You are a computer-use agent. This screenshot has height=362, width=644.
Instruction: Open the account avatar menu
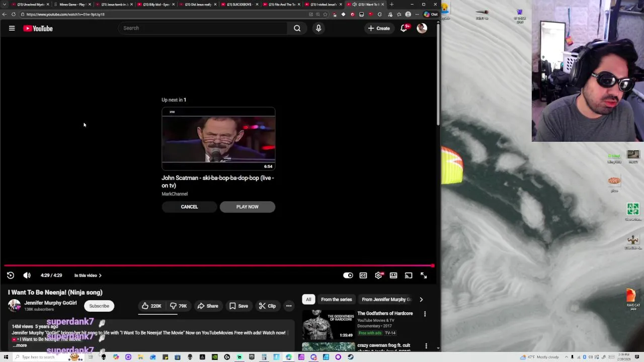(x=422, y=28)
